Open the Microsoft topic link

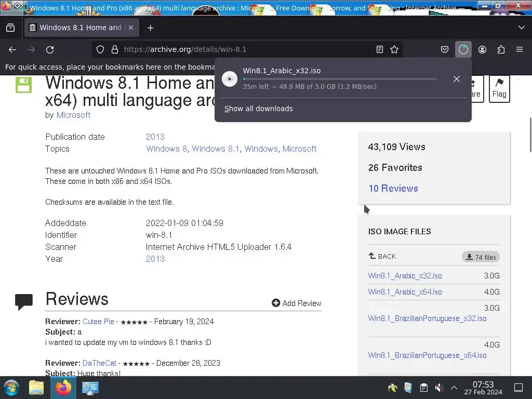click(x=299, y=149)
